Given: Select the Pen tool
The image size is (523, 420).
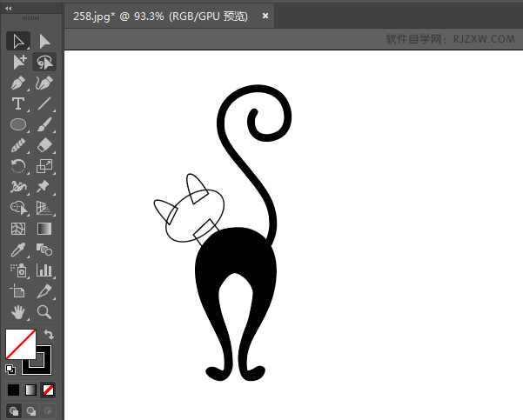Looking at the screenshot, I should pos(18,83).
